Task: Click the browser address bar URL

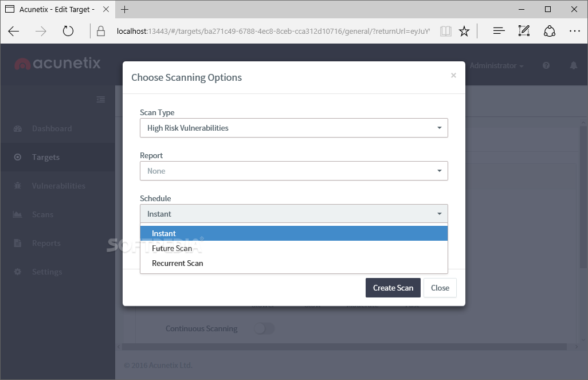Action: pos(273,31)
